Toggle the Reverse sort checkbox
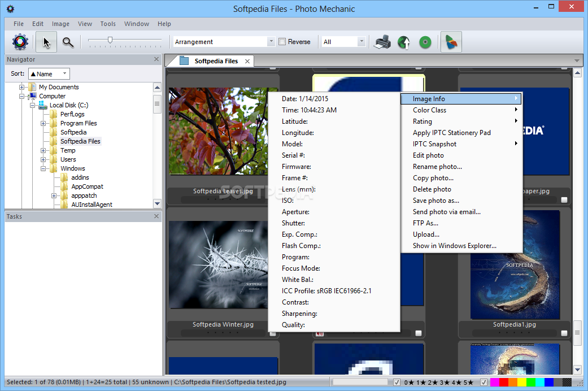588x391 pixels. pos(282,42)
